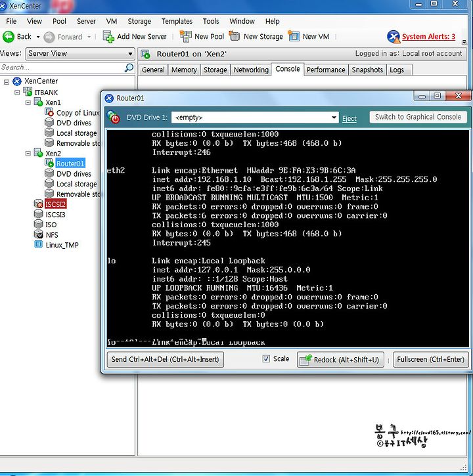Click the New Storage icon
473x476 pixels.
(x=235, y=36)
